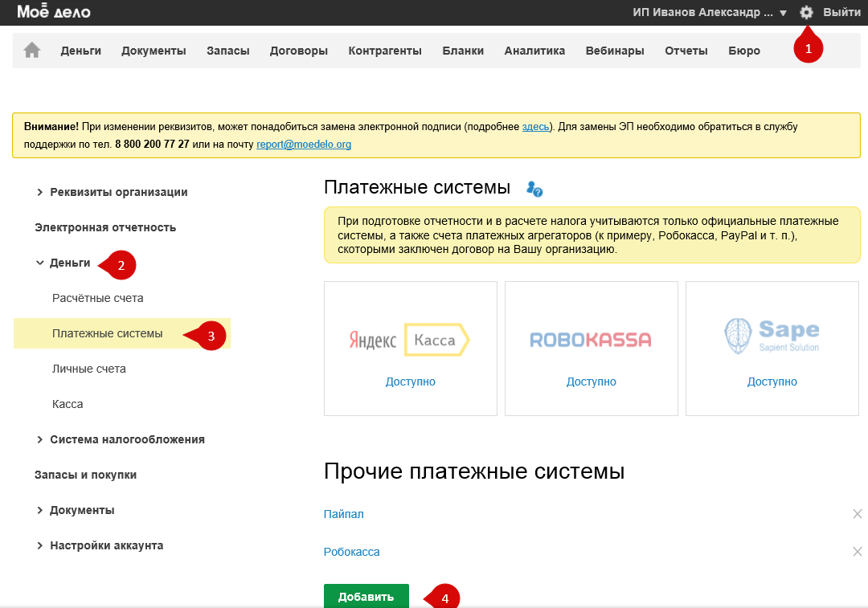Open the ИП Иванов Александр account dropdown

pos(710,12)
